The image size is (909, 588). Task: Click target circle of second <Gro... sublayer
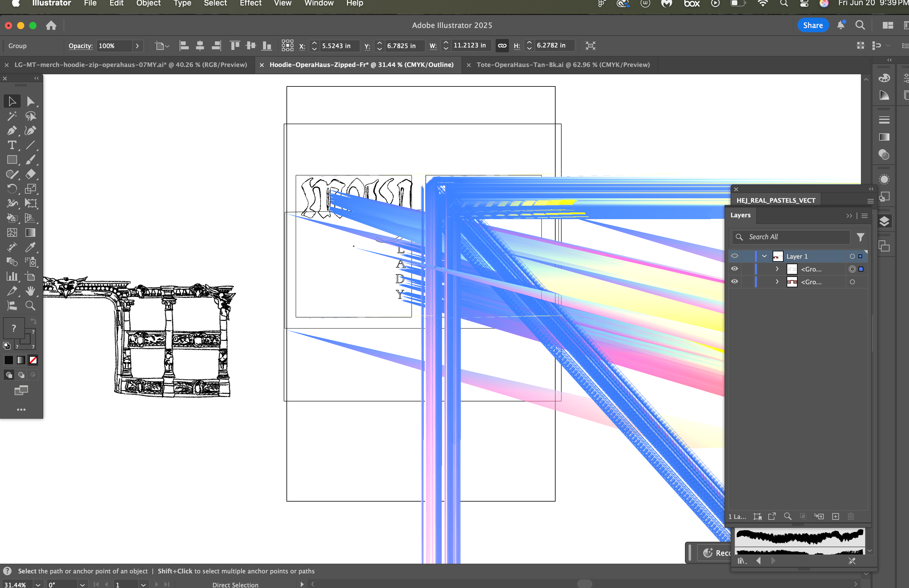852,282
